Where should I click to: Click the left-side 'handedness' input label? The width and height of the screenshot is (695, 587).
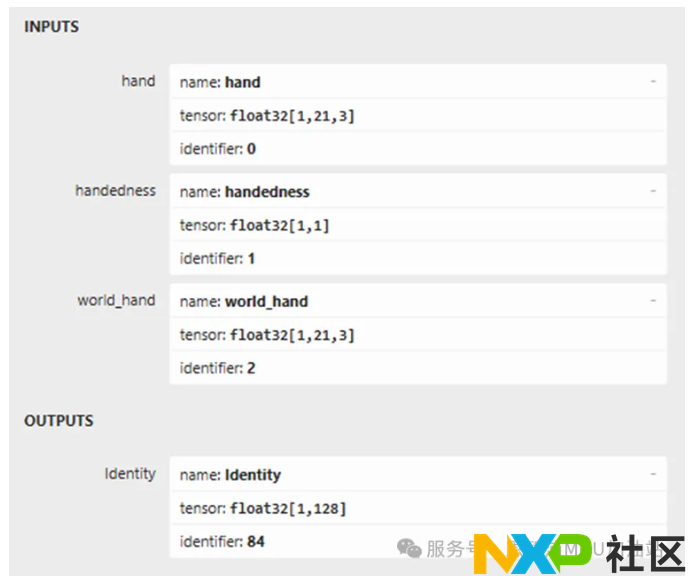(115, 191)
